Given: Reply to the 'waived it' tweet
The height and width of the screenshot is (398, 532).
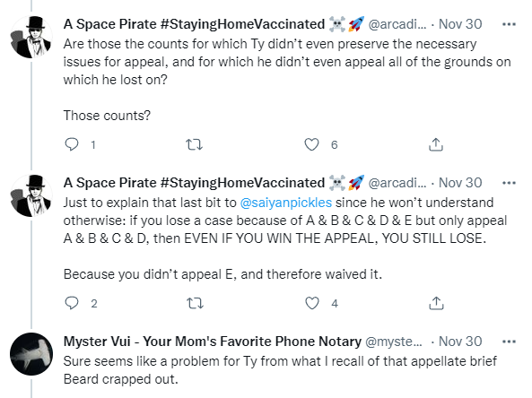Looking at the screenshot, I should pos(72,303).
